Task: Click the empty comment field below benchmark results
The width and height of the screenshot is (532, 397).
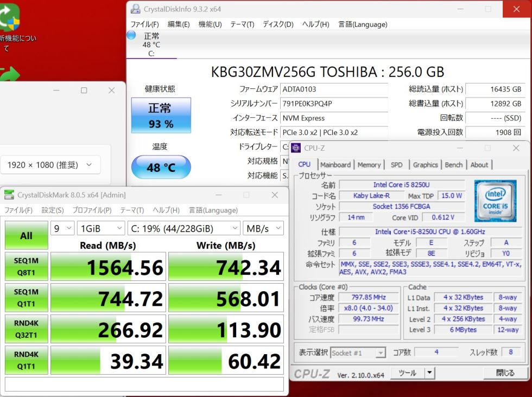Action: pos(144,384)
